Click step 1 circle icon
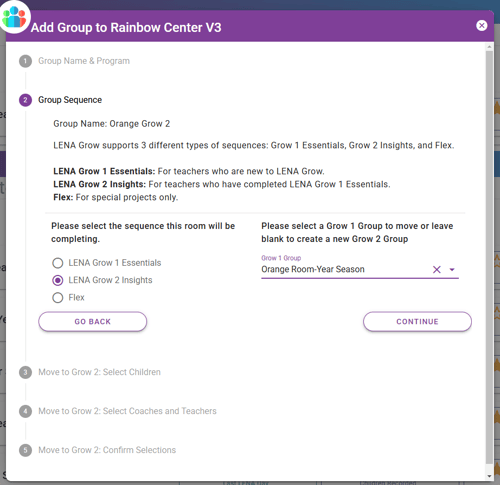 pyautogui.click(x=25, y=61)
